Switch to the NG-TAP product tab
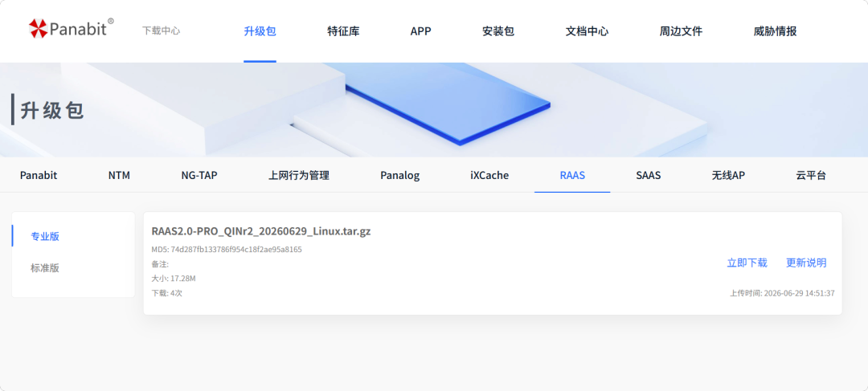This screenshot has height=391, width=868. [x=199, y=175]
